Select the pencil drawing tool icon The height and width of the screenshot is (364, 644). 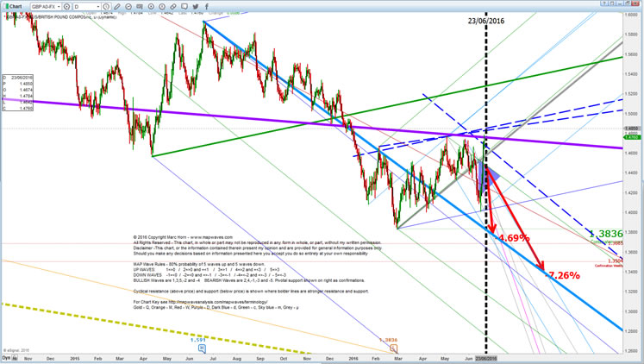pyautogui.click(x=117, y=7)
